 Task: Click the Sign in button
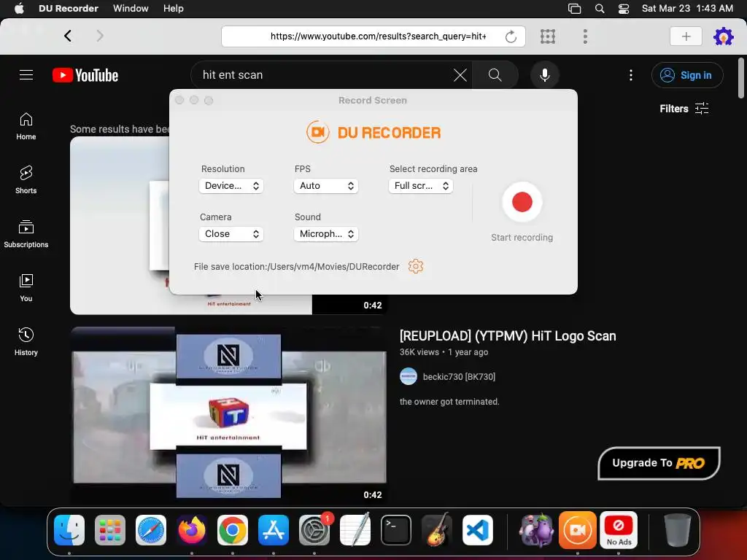coord(687,75)
